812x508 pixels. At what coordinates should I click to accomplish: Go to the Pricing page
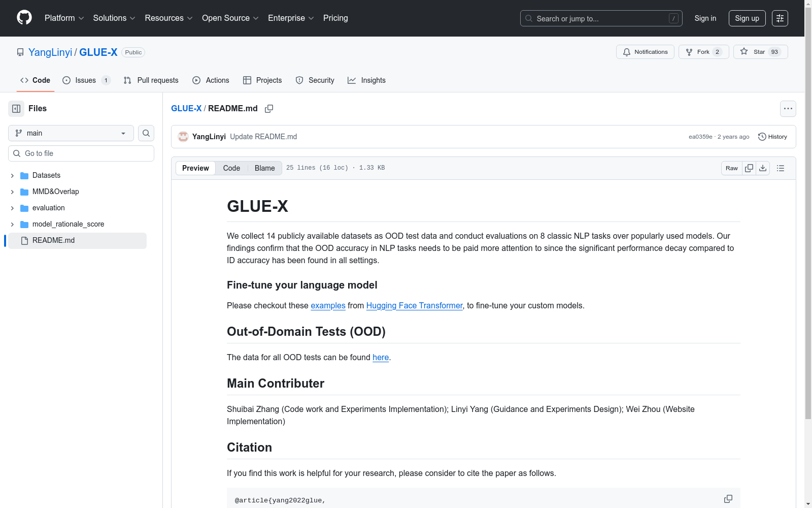pos(335,18)
